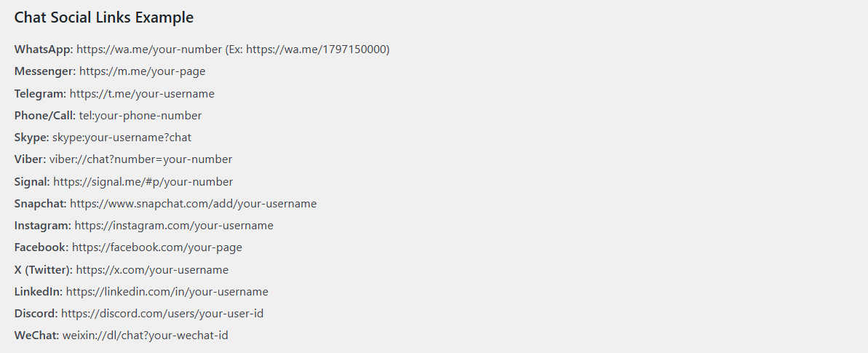Click the Messenger label
Screen dimensions: 868x353
[45, 71]
